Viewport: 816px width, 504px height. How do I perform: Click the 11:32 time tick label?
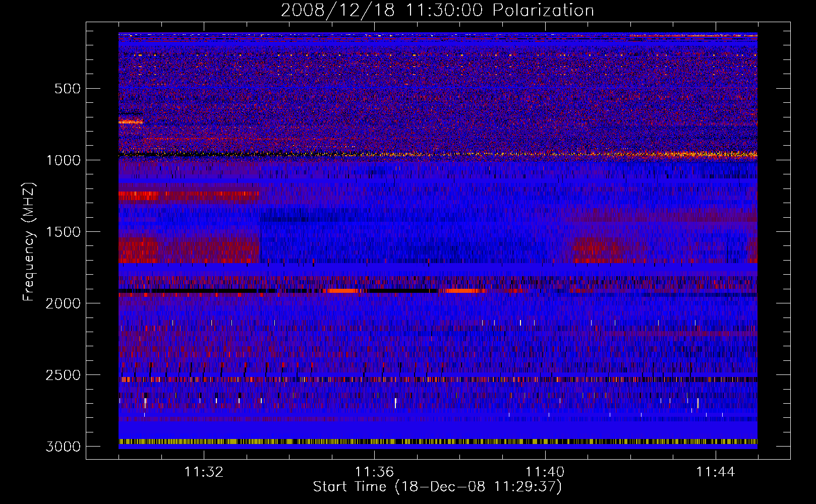point(204,472)
